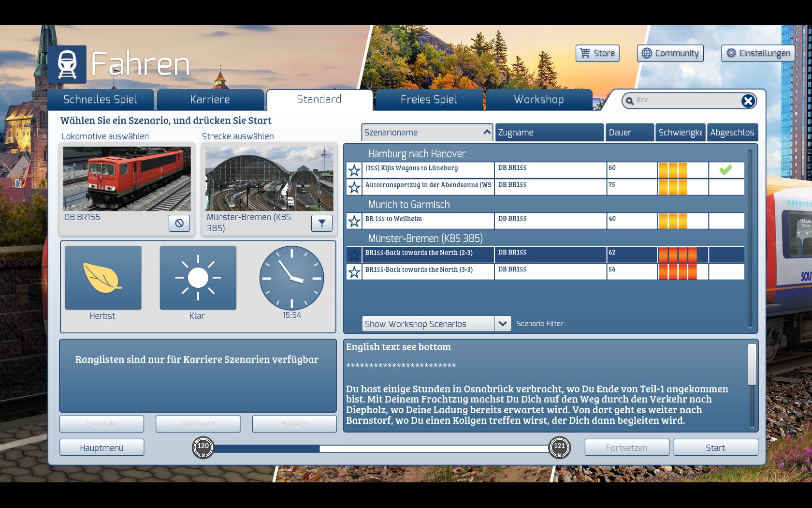Image resolution: width=812 pixels, height=508 pixels.
Task: Select the Münster-Bremen route thumbnail
Action: pos(269,179)
